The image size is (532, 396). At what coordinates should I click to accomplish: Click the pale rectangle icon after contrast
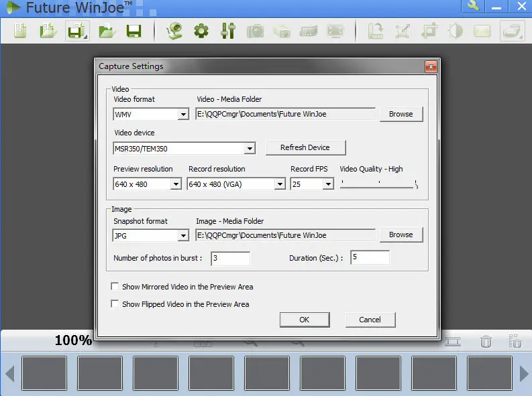pyautogui.click(x=482, y=31)
